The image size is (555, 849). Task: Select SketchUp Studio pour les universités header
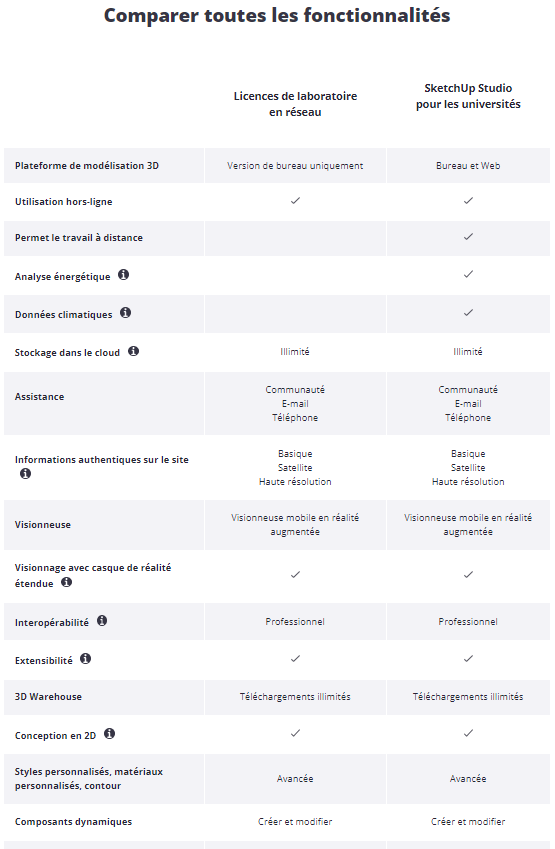coord(468,96)
